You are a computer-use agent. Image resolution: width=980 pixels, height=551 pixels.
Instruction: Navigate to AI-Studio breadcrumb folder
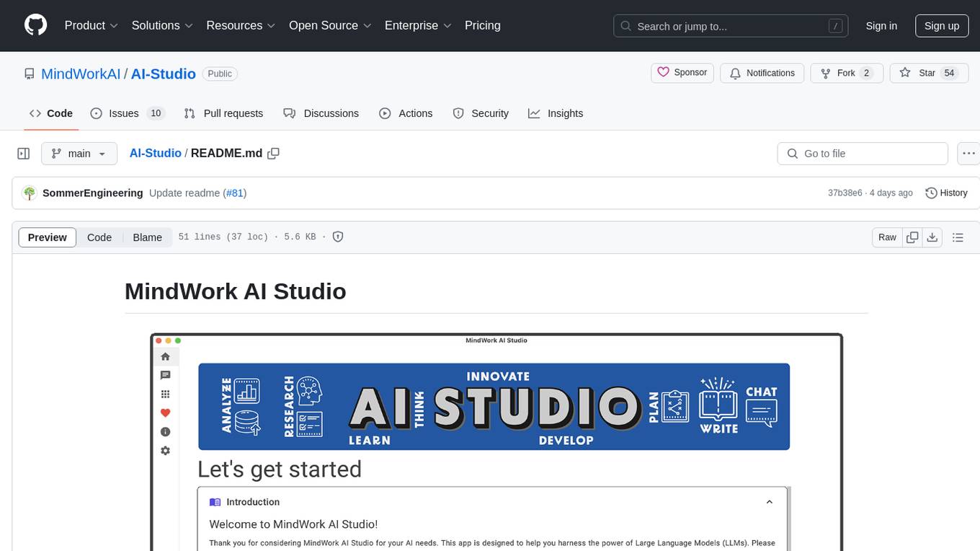coord(155,153)
